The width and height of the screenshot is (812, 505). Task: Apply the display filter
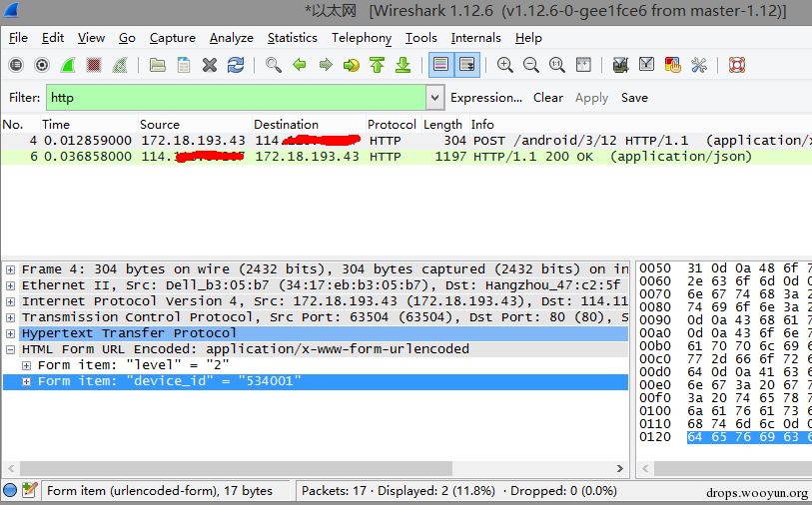tap(591, 98)
